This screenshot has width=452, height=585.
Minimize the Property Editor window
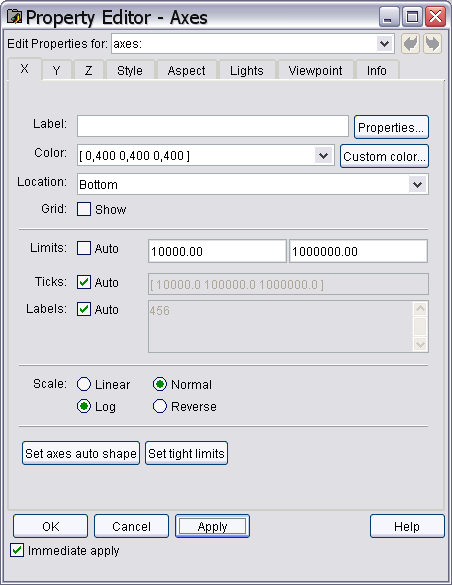tap(389, 17)
